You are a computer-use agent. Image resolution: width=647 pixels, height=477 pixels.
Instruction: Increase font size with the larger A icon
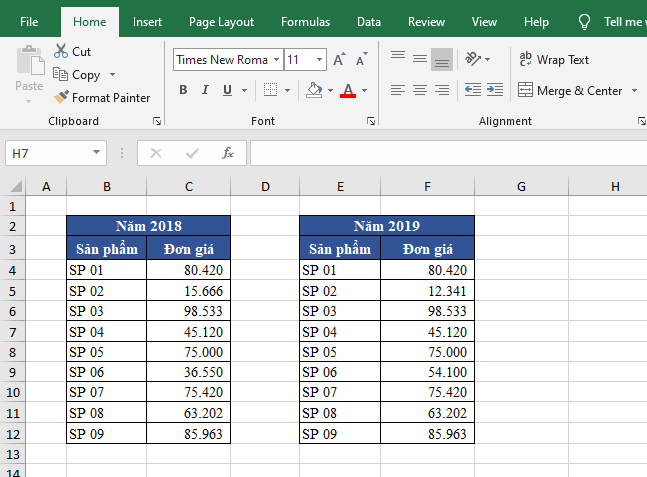tap(339, 60)
